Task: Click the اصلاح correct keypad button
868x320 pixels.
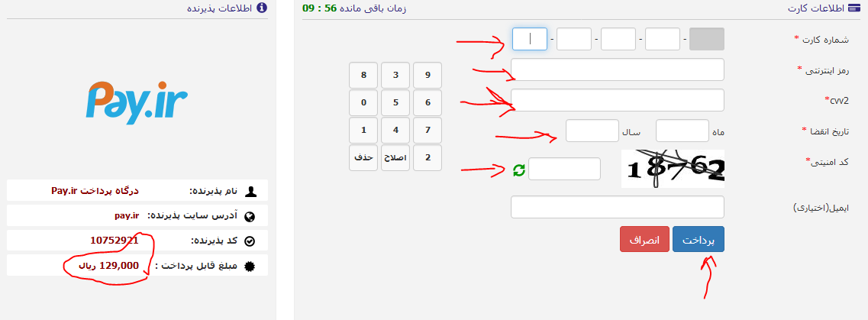Action: pos(395,157)
